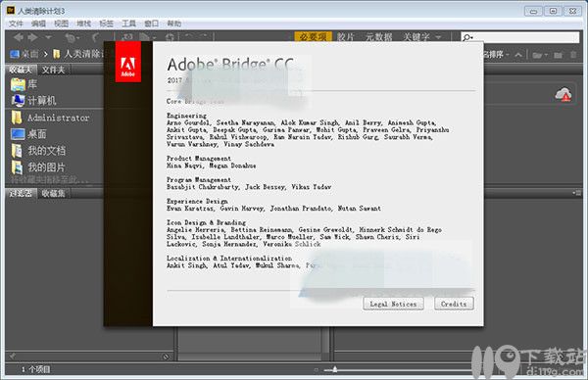The height and width of the screenshot is (380, 588).
Task: Click the "Icon Design & Branding" credits heading
Action: (206, 222)
